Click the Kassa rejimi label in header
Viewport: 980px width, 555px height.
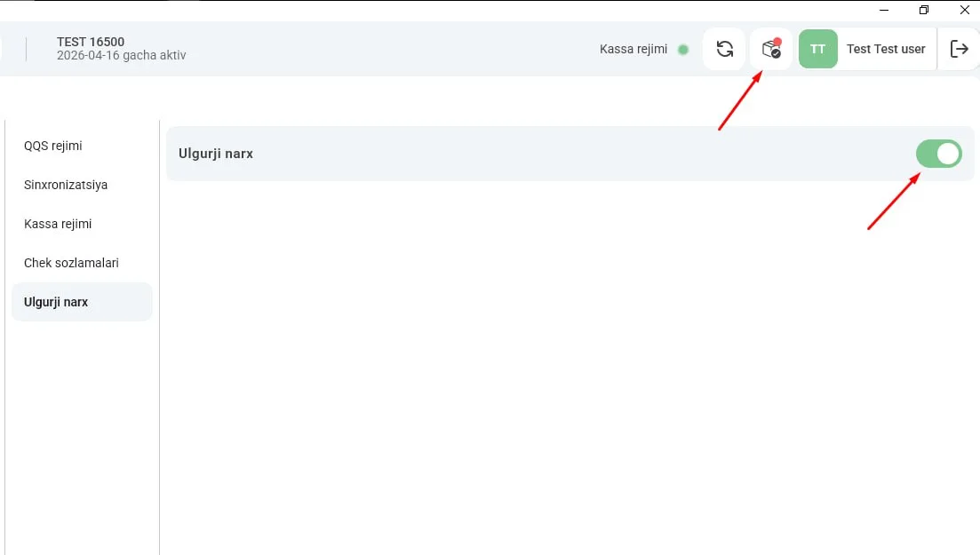(x=633, y=50)
